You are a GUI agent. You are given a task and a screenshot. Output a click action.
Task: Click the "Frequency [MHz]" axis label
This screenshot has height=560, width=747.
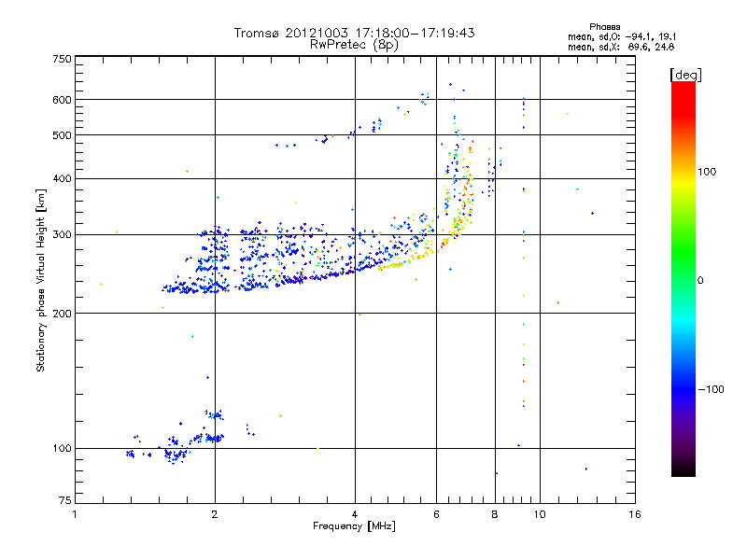(x=354, y=526)
